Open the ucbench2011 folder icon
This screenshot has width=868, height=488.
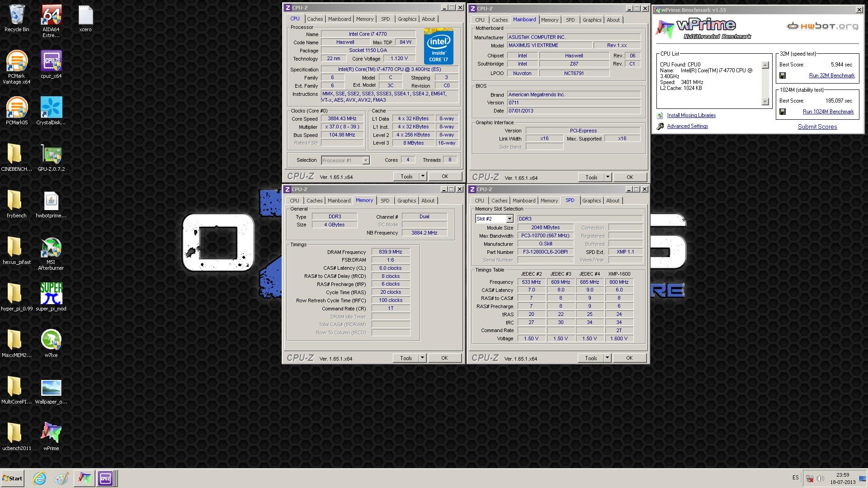click(x=17, y=436)
